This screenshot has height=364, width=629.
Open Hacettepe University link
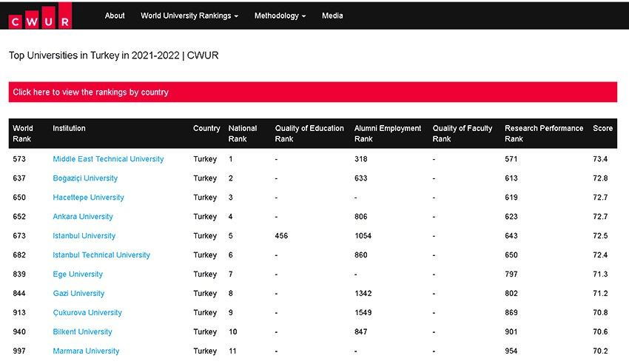[88, 198]
